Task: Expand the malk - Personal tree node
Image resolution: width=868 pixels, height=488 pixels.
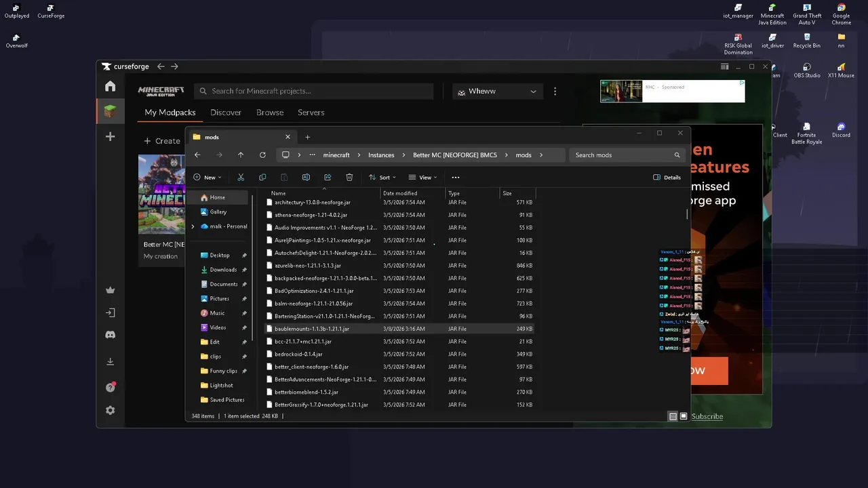Action: (193, 226)
